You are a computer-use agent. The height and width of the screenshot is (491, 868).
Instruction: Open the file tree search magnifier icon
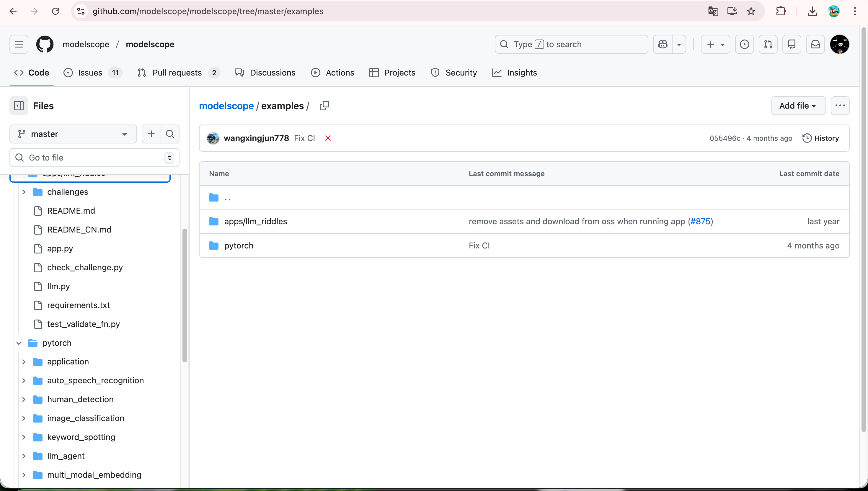(170, 134)
